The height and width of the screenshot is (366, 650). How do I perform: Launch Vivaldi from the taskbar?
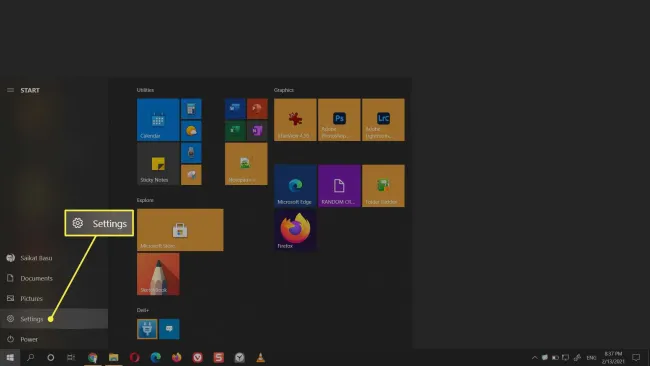click(198, 357)
